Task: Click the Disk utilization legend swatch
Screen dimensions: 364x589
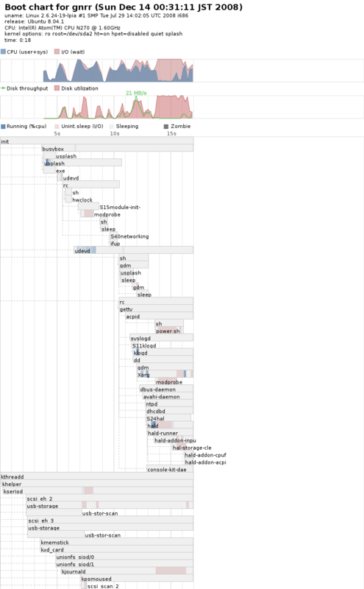Action: coord(57,88)
